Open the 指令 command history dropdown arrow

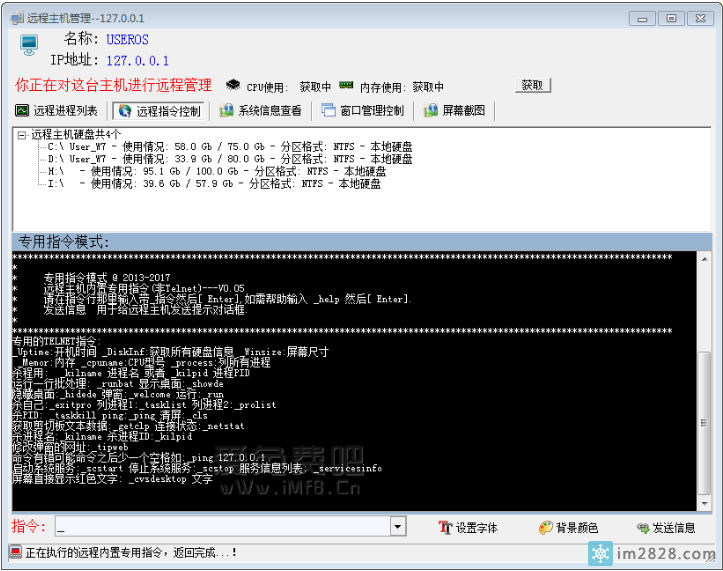[397, 527]
